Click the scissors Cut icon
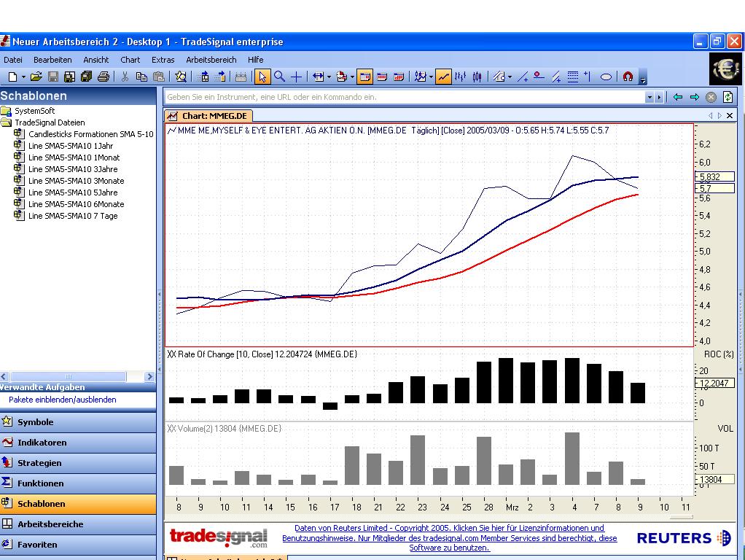The image size is (745, 560). 125,77
